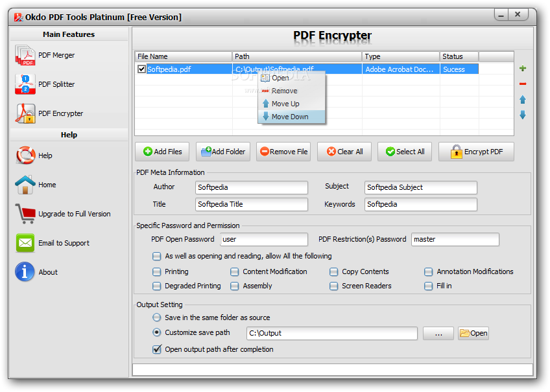Close the Okdo PDF Tools window

(518, 14)
